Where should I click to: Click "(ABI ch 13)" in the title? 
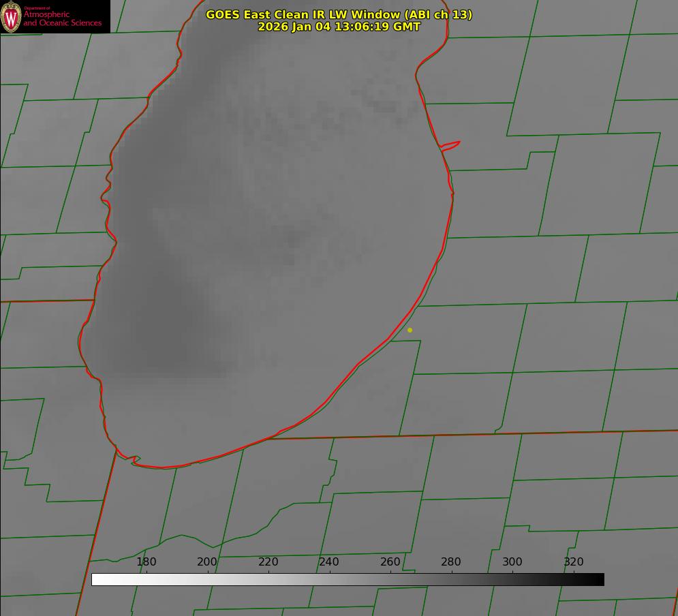pos(437,14)
